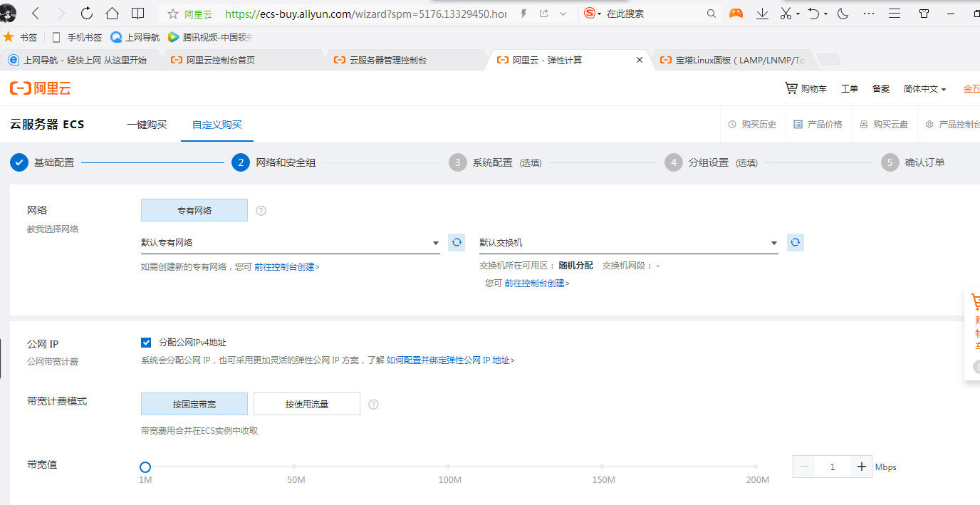Click the bandwidth slider handle at 1M
Screen dimensions: 980x505
point(145,467)
